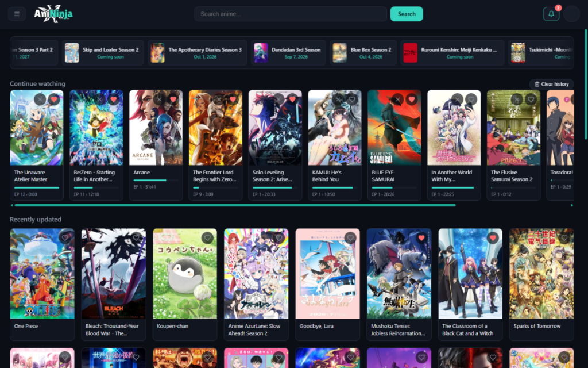This screenshot has width=588, height=368.
Task: Open Skip and Loafer Season 2 upcoming item
Action: tap(103, 53)
